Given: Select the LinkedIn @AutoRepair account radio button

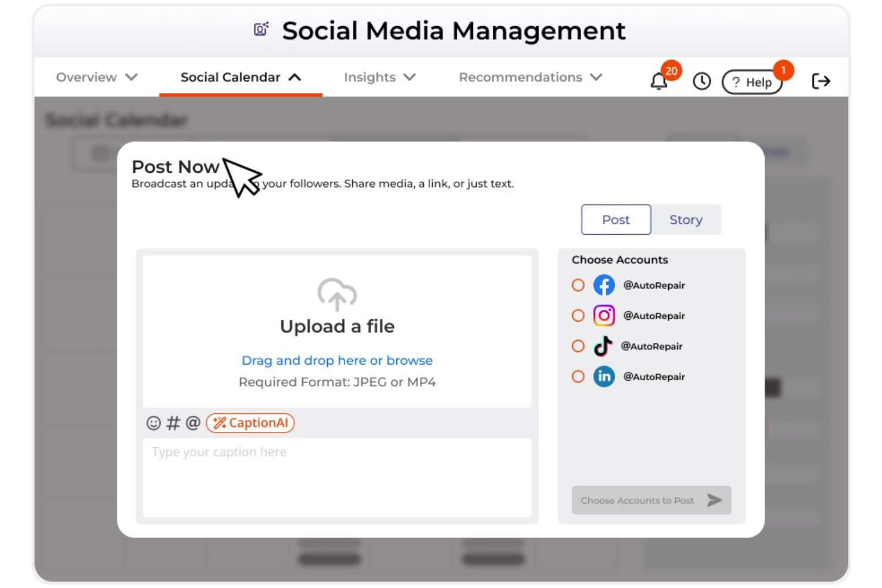Looking at the screenshot, I should coord(578,377).
